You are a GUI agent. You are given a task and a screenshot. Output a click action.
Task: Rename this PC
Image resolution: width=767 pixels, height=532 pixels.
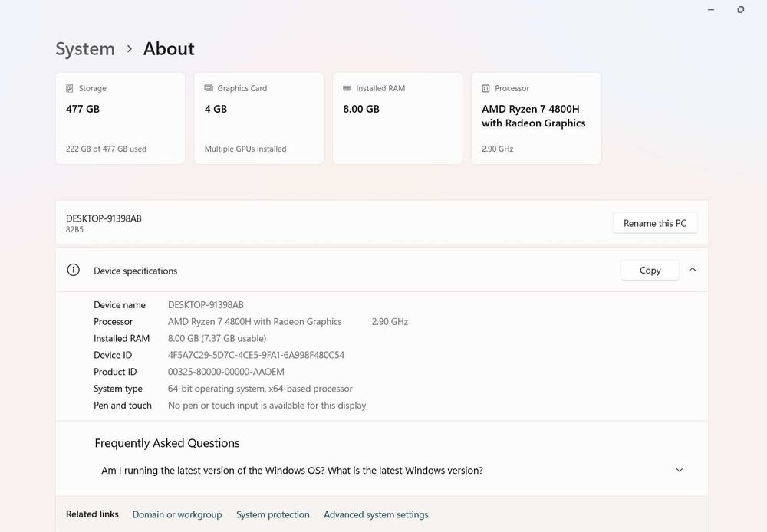coord(654,223)
